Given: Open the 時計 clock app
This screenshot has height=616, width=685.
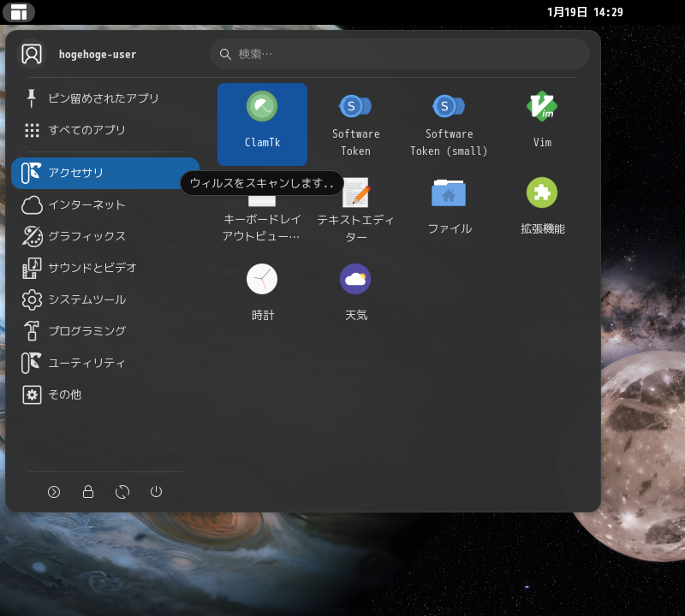Looking at the screenshot, I should point(262,291).
